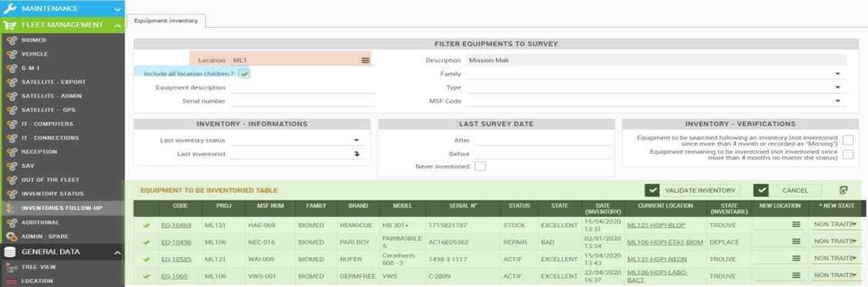Click the Maintenance wrench icon

pyautogui.click(x=9, y=8)
